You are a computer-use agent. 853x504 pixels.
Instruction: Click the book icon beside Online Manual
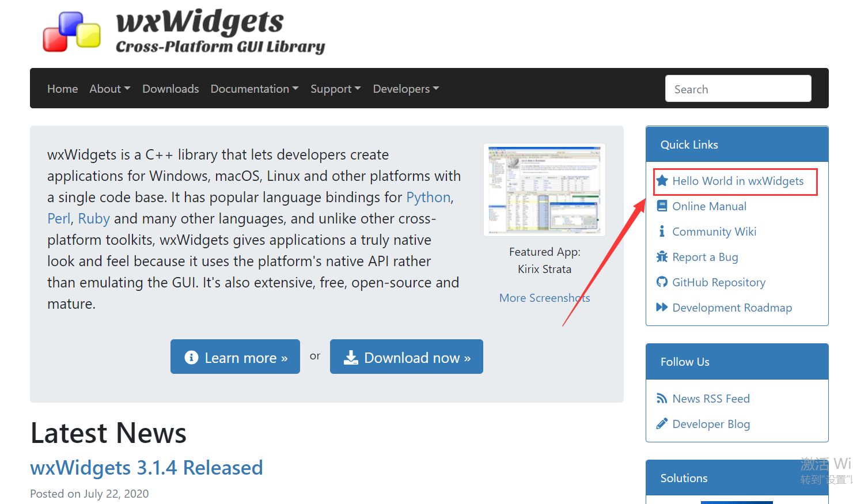[662, 206]
